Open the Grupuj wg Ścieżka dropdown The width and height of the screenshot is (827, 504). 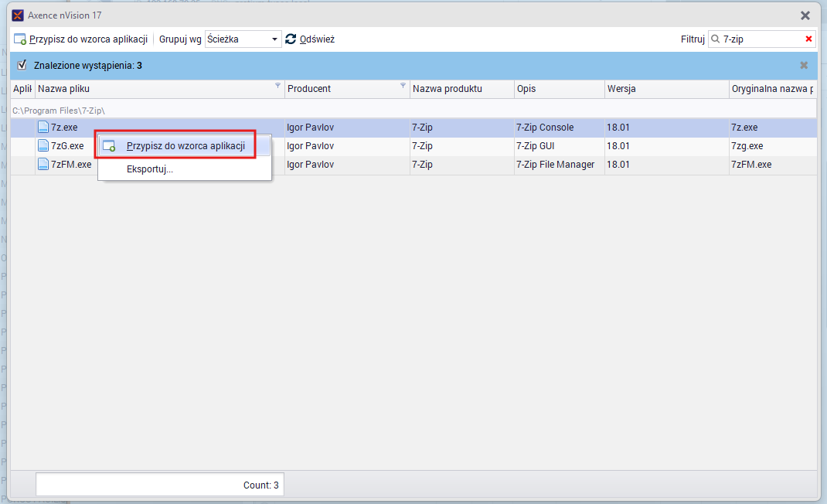tap(243, 39)
